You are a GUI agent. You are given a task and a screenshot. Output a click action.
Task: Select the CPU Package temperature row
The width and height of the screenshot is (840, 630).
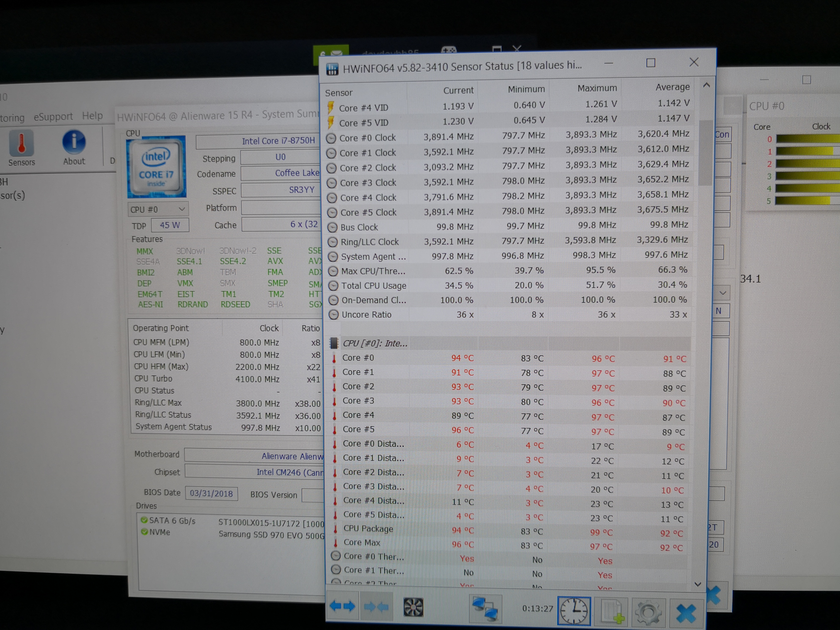(368, 529)
